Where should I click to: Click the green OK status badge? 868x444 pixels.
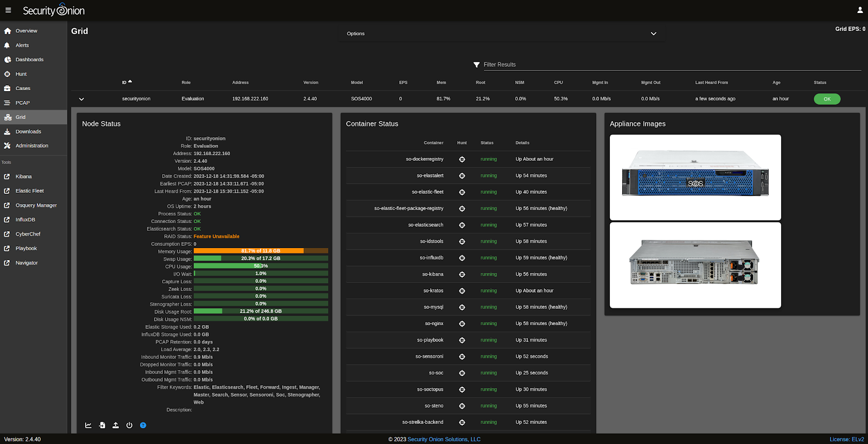tap(827, 99)
